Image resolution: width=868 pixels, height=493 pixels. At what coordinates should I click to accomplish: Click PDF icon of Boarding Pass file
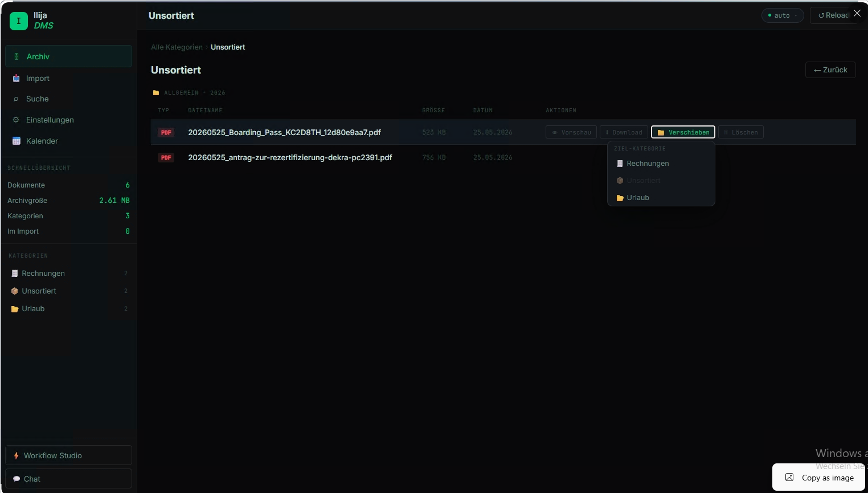tap(166, 132)
